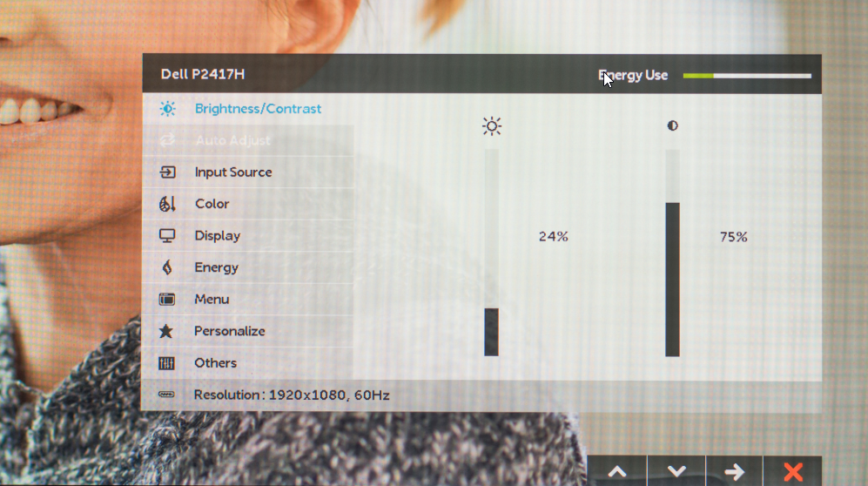Screen dimensions: 868x486
Task: Click the Auto Adjust arrows icon
Action: click(166, 140)
